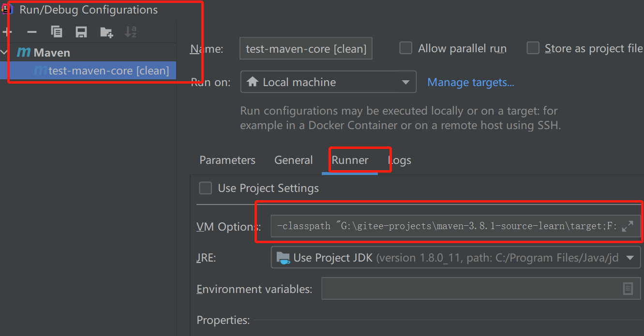Expand the VM Options field with the arrows icon
Screen dimensions: 644x336
click(x=628, y=226)
